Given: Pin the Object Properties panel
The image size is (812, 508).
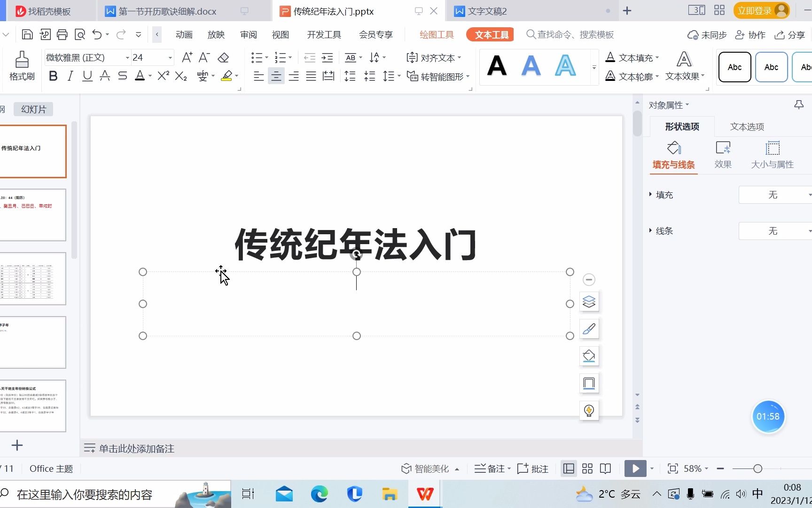Looking at the screenshot, I should (798, 105).
